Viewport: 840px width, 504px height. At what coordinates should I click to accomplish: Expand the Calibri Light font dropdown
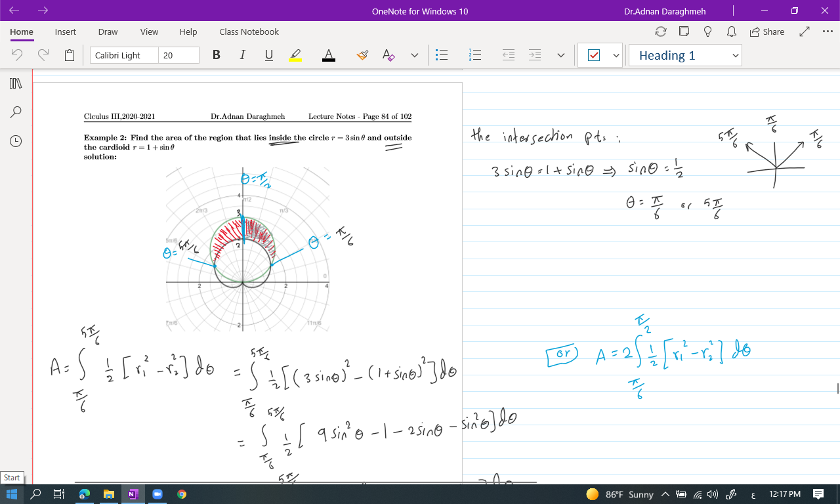(124, 56)
